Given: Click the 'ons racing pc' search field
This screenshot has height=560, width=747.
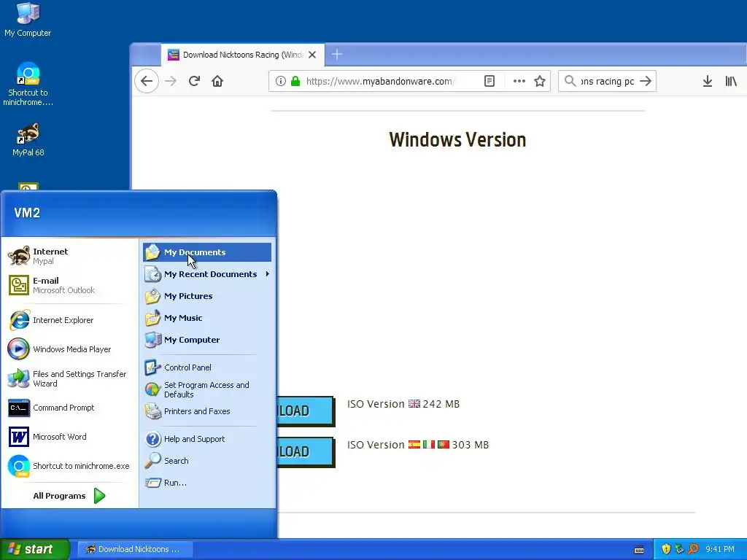Looking at the screenshot, I should pos(607,81).
